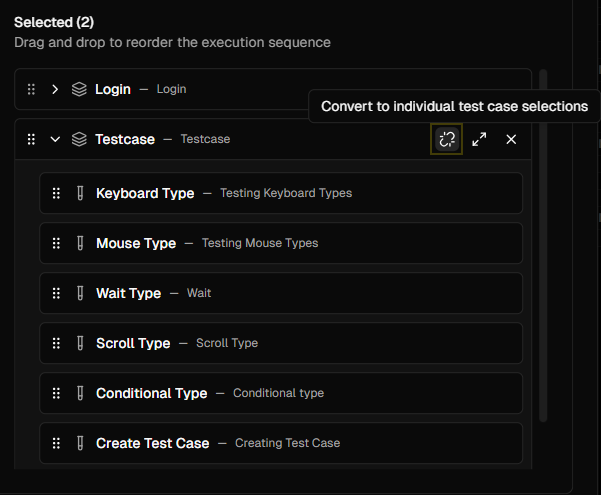
Task: Expand the Testcase group with the arrows icon
Action: (479, 139)
